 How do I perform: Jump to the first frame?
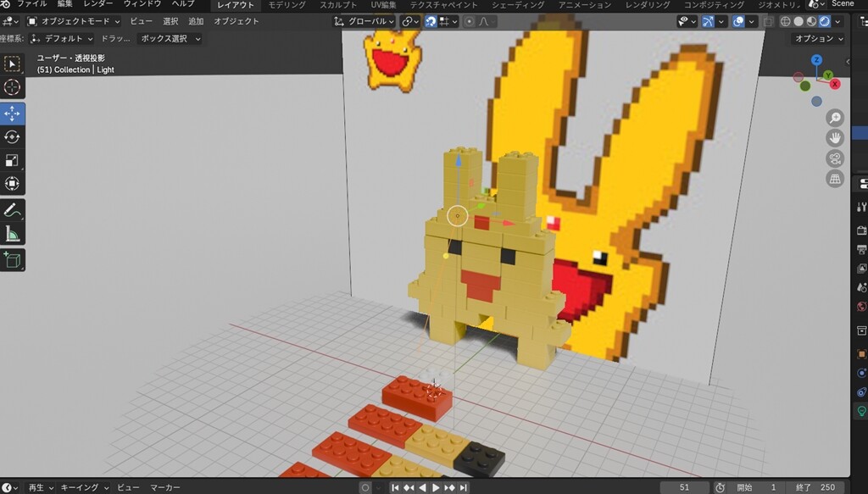tap(395, 487)
